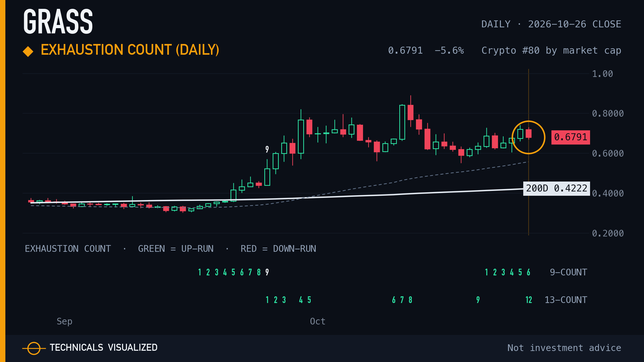Click the 200D 0.4222 moving average label
Screen dimensions: 644x362
tap(557, 189)
